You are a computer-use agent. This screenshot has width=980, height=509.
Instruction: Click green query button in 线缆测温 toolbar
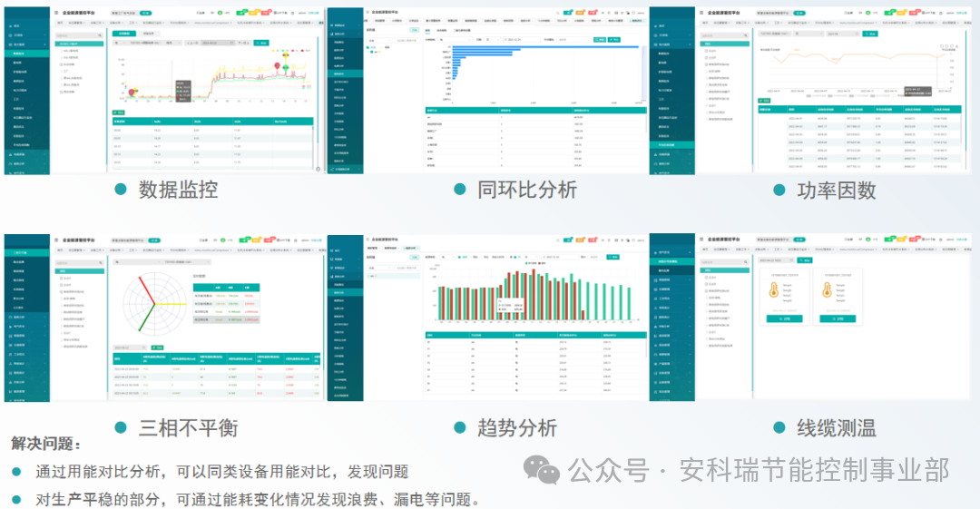coord(805,260)
